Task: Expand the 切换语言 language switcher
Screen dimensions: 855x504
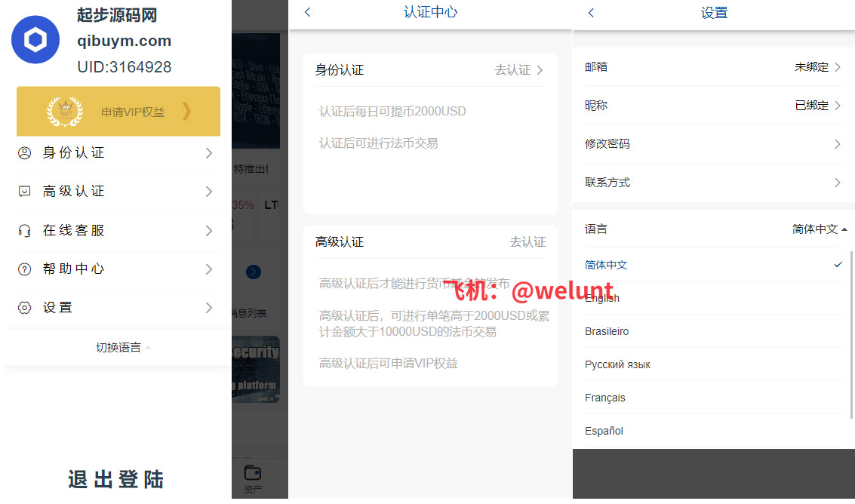Action: click(x=123, y=348)
